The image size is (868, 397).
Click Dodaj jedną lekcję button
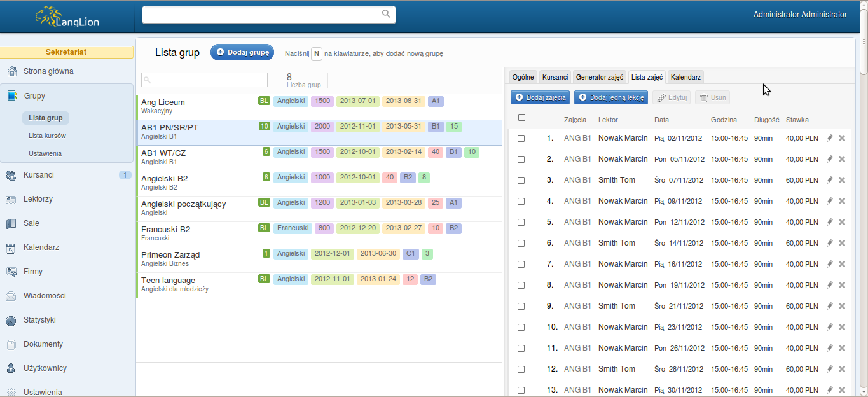[610, 97]
